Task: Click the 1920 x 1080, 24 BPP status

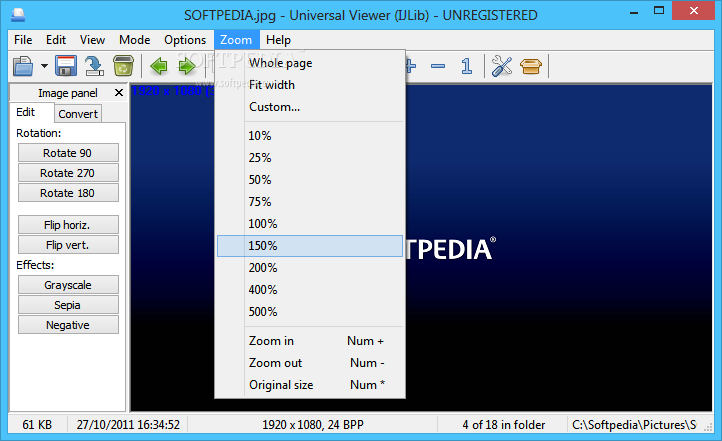Action: coord(313,424)
